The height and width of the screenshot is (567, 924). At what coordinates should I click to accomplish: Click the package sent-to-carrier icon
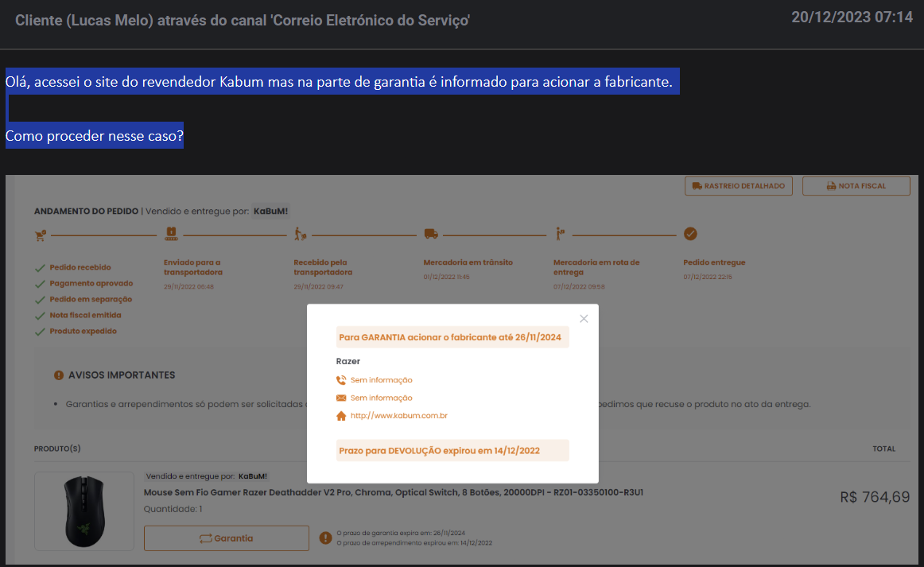coord(171,234)
